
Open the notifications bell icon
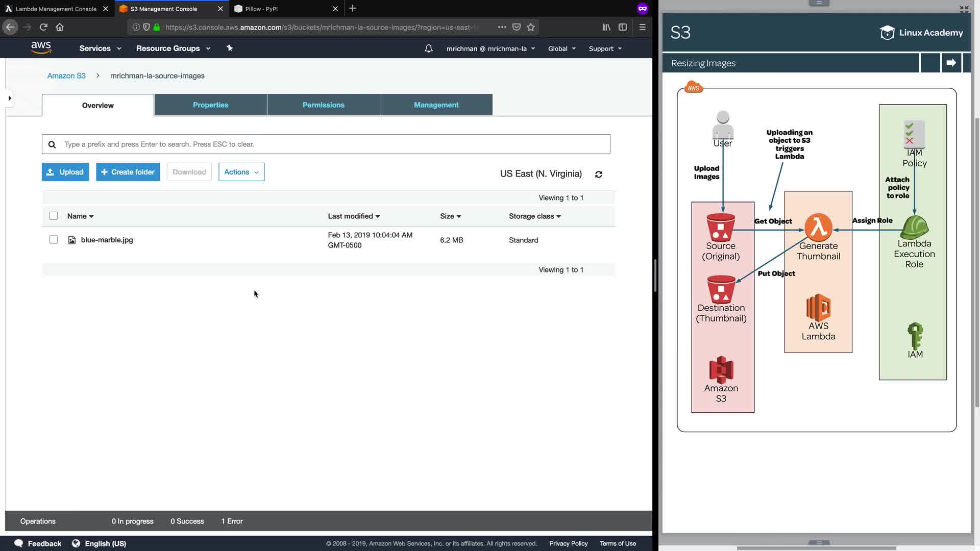point(429,48)
